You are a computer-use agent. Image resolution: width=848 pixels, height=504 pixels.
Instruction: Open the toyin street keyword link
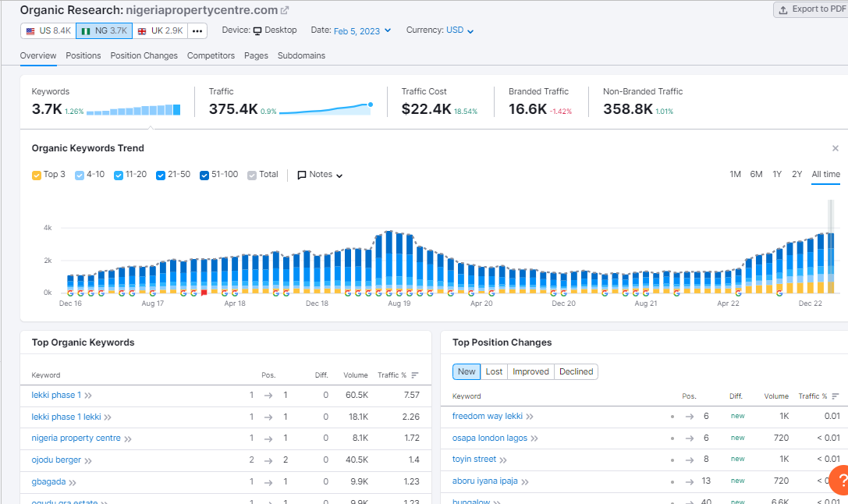pyautogui.click(x=474, y=459)
